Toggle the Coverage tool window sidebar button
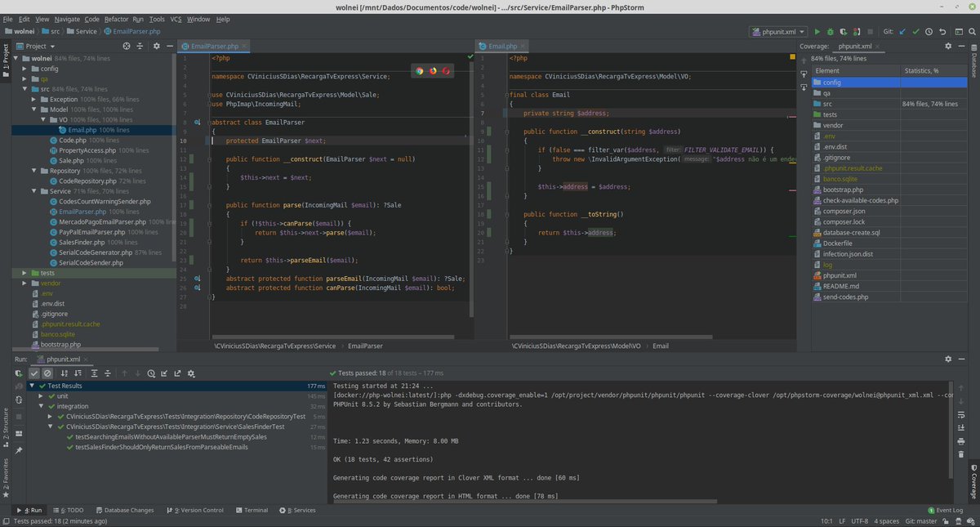Viewport: 980px width, 527px height. point(973,482)
